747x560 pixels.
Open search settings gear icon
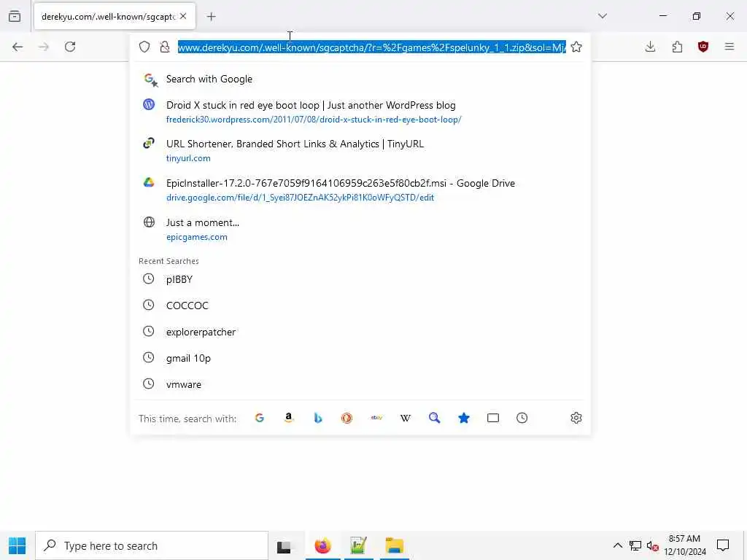576,418
